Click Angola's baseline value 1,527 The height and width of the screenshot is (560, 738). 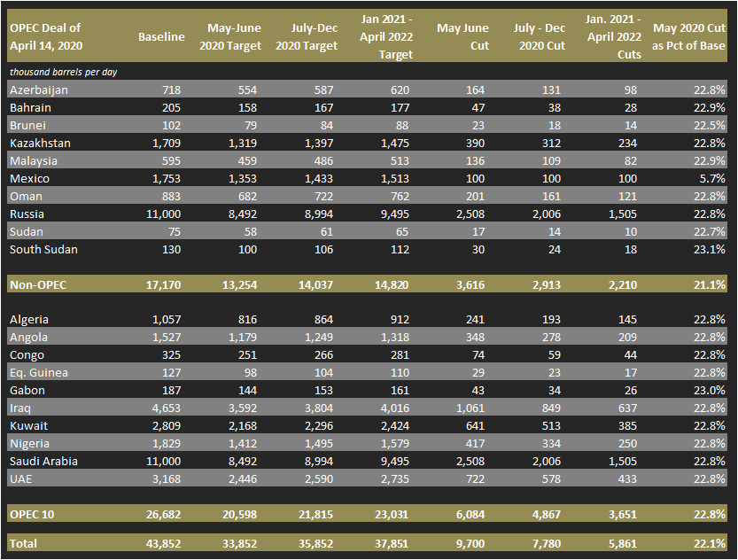click(167, 338)
